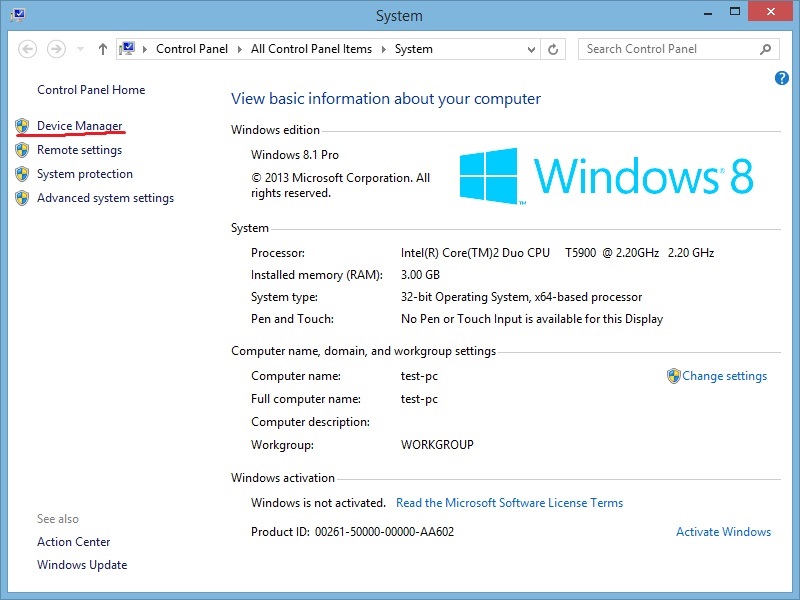Click the Forward navigation arrow

(x=56, y=49)
